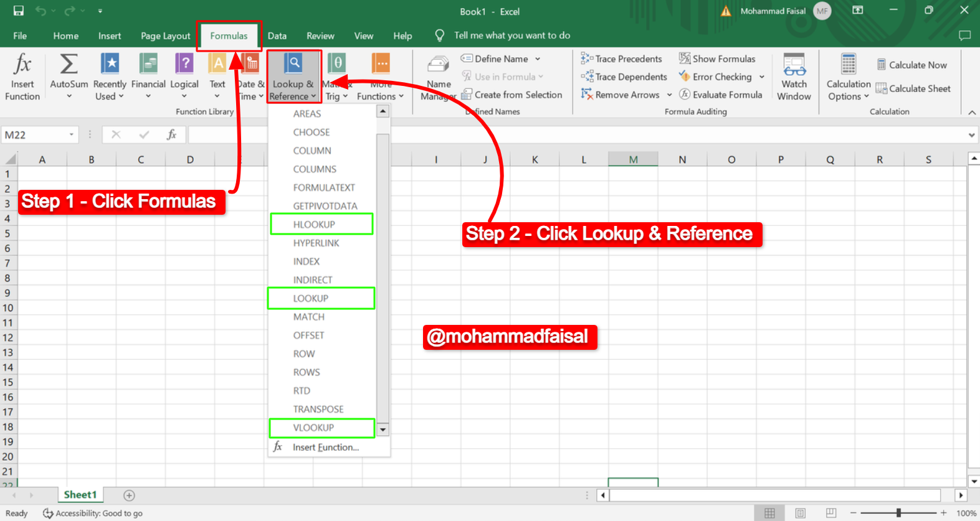Select the INDEX function entry
This screenshot has height=521, width=980.
[321, 261]
